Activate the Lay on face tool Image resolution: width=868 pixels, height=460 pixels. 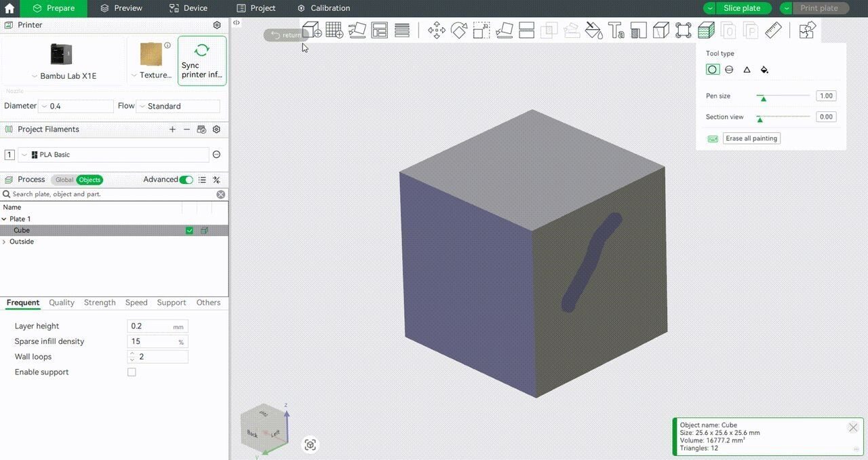point(504,31)
